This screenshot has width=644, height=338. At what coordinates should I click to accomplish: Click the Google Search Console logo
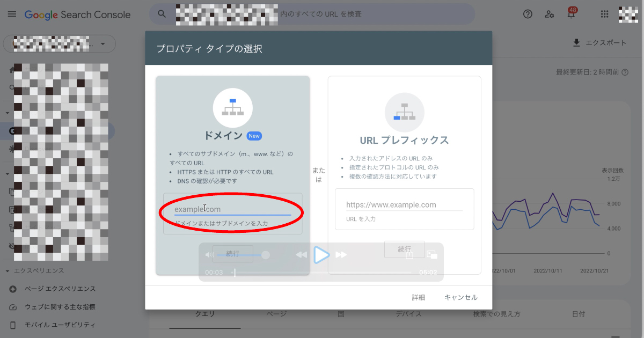point(78,14)
